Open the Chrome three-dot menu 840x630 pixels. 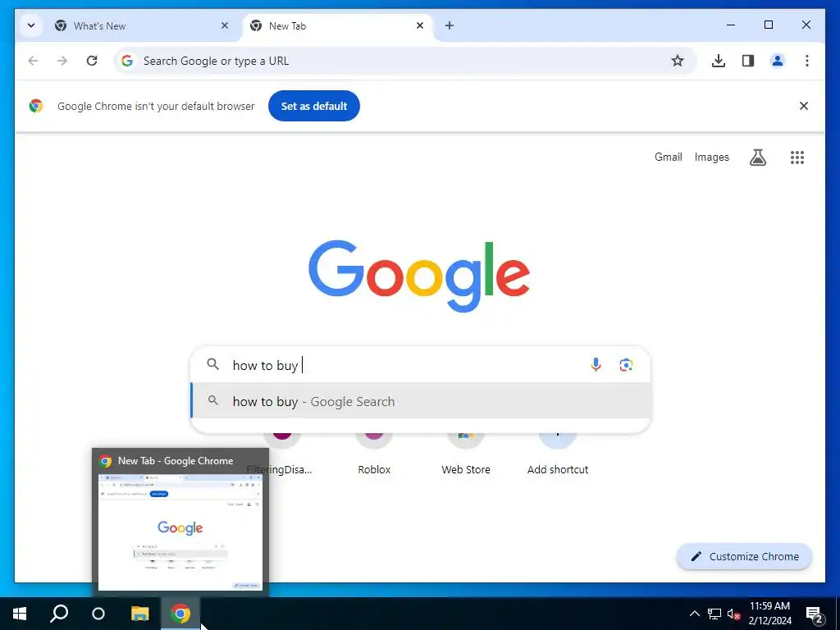(x=807, y=61)
